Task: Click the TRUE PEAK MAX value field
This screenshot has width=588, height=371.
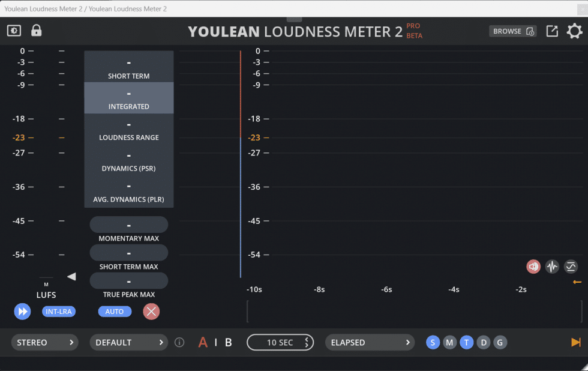Action: tap(128, 282)
